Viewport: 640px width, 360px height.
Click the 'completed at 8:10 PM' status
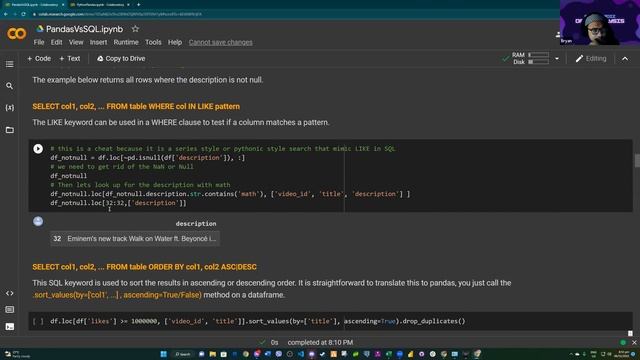pyautogui.click(x=320, y=342)
